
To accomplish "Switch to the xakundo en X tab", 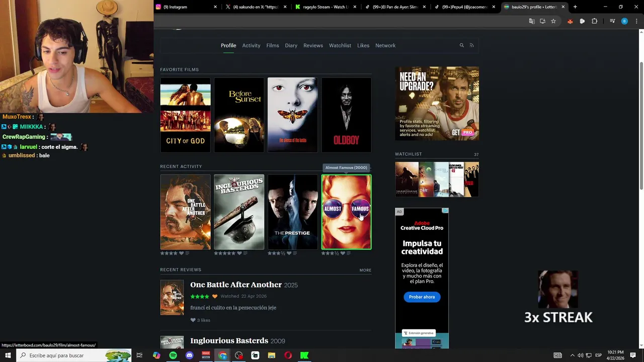I will pos(256,7).
